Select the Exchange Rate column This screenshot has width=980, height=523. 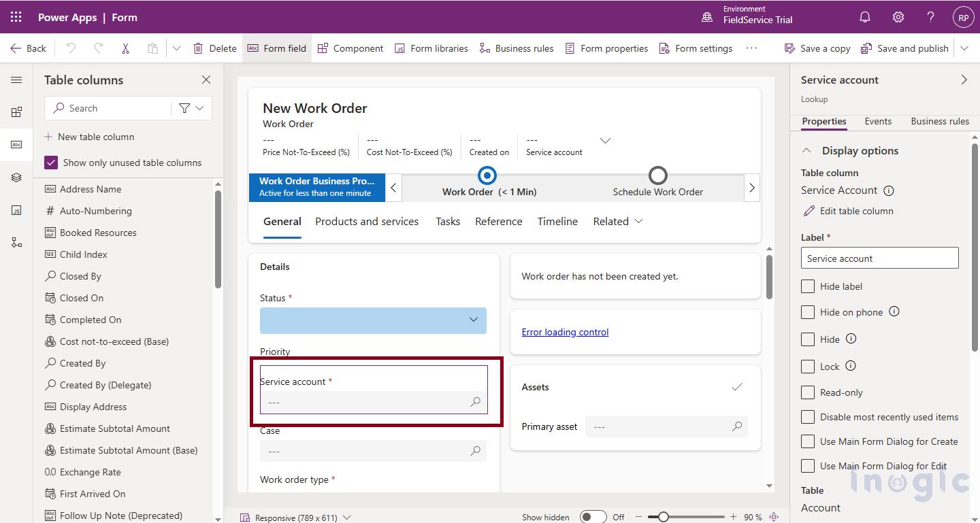point(83,472)
